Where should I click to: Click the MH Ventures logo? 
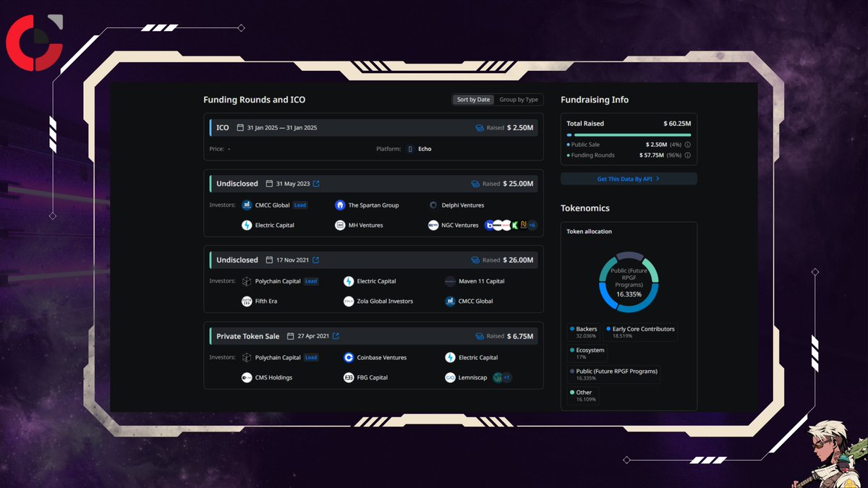340,226
